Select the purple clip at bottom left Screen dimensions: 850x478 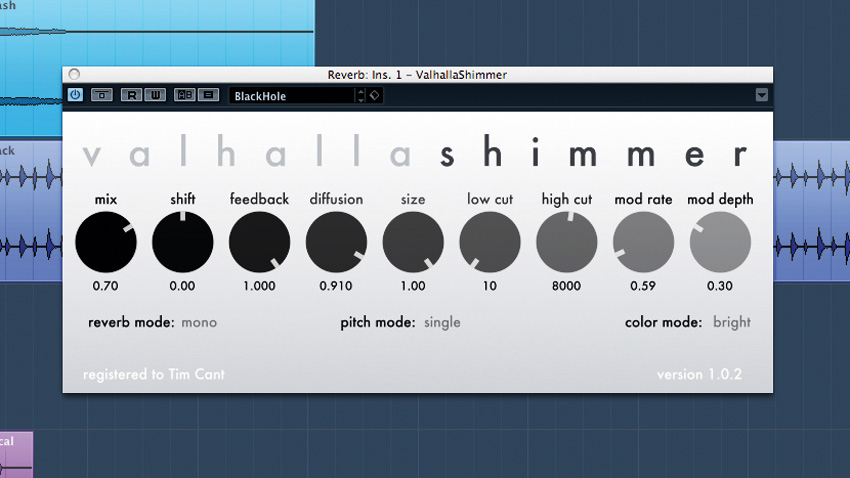pyautogui.click(x=16, y=455)
